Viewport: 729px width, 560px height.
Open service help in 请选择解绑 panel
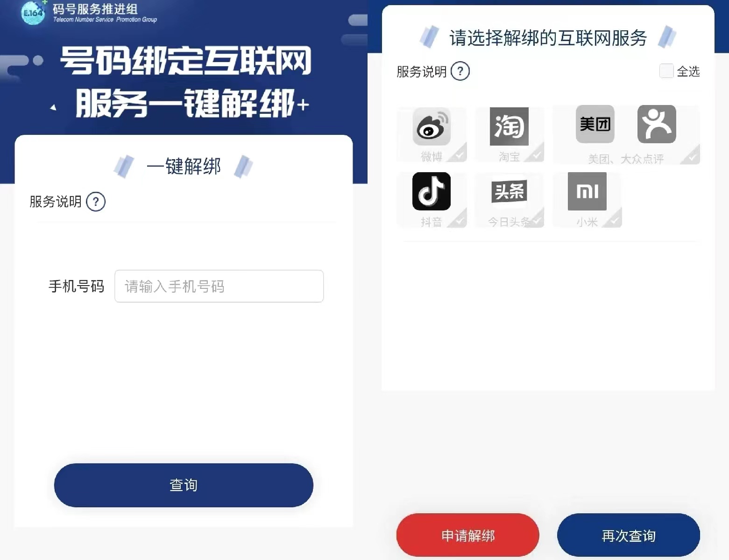coord(460,71)
